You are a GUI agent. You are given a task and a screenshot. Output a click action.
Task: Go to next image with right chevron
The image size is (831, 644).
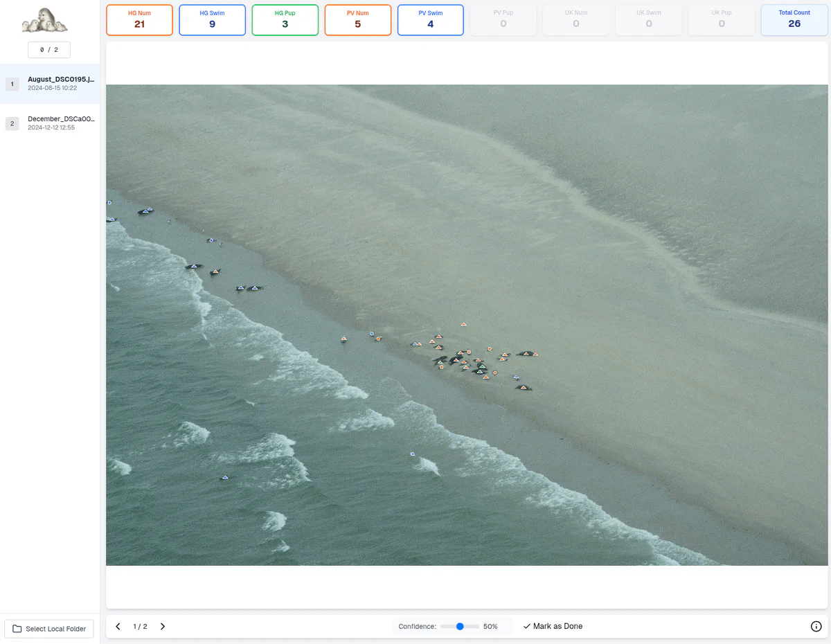163,626
